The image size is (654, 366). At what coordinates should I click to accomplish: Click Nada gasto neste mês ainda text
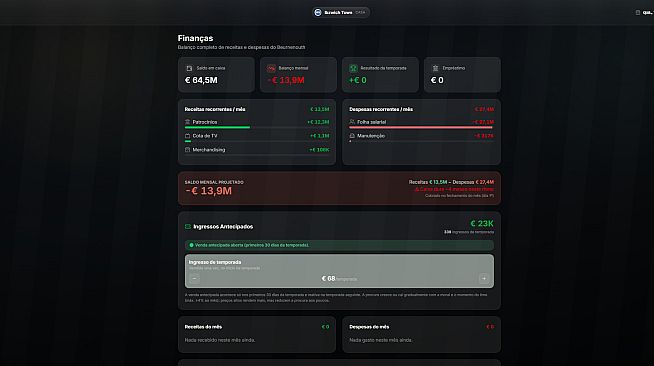pos(381,340)
